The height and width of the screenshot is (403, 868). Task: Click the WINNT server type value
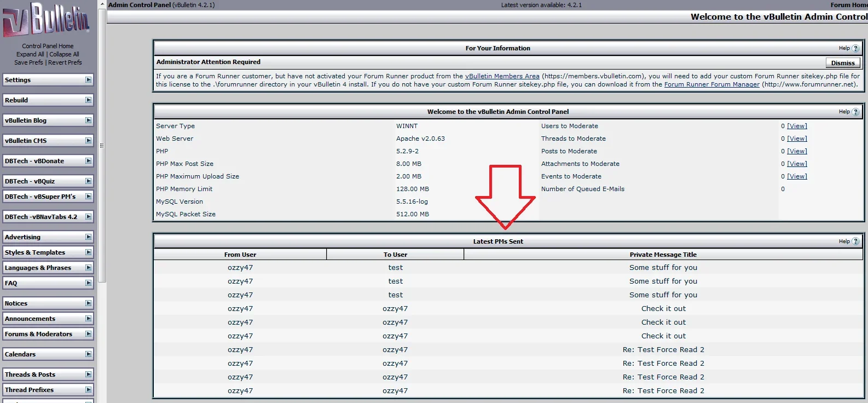(407, 126)
